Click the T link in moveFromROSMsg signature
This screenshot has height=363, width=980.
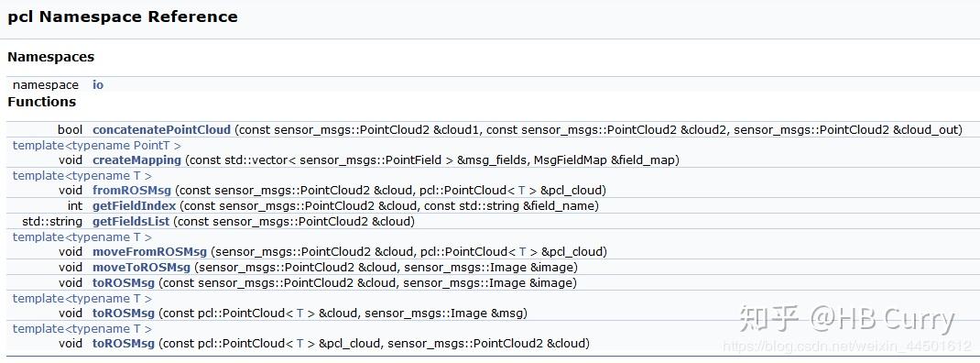coord(522,251)
